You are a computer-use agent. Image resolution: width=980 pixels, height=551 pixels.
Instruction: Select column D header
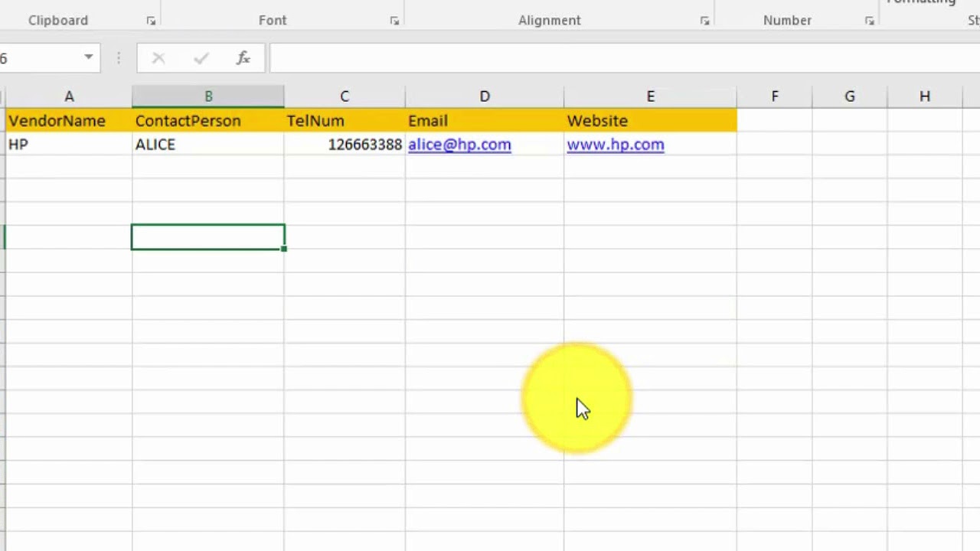coord(485,96)
